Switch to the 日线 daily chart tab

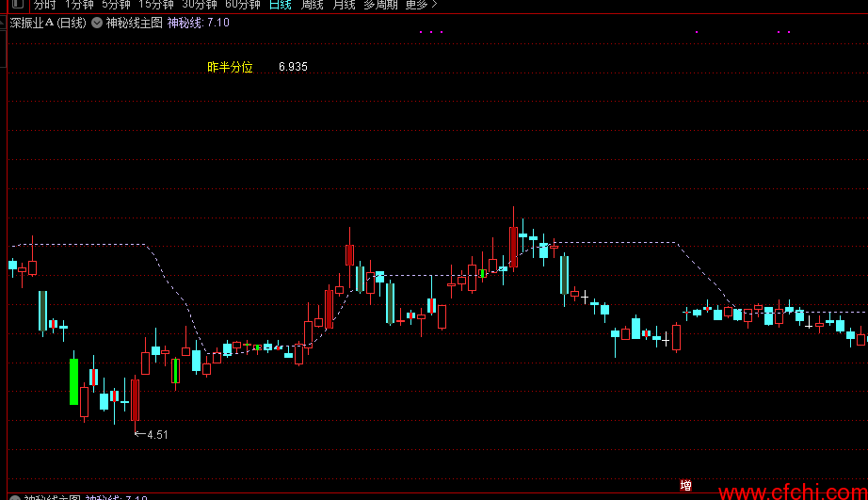point(281,5)
